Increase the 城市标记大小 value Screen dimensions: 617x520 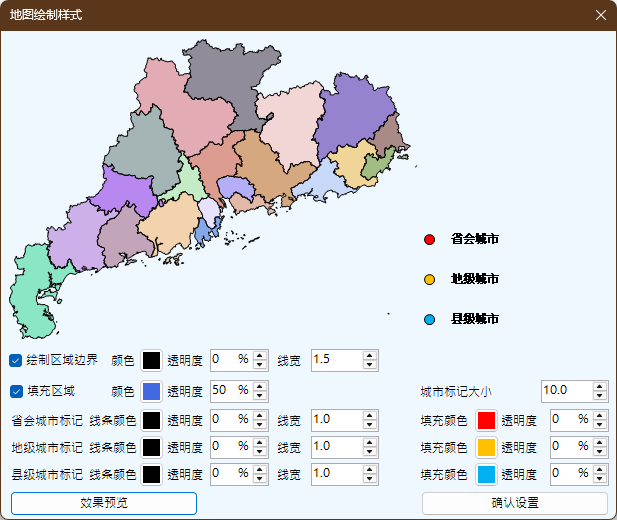pyautogui.click(x=599, y=386)
